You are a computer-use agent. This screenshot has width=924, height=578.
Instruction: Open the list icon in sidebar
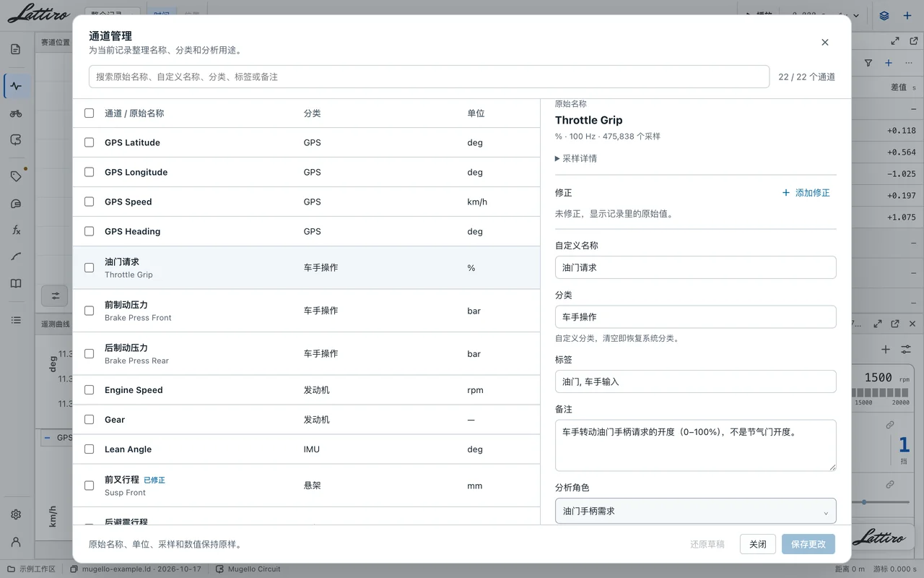tap(16, 320)
